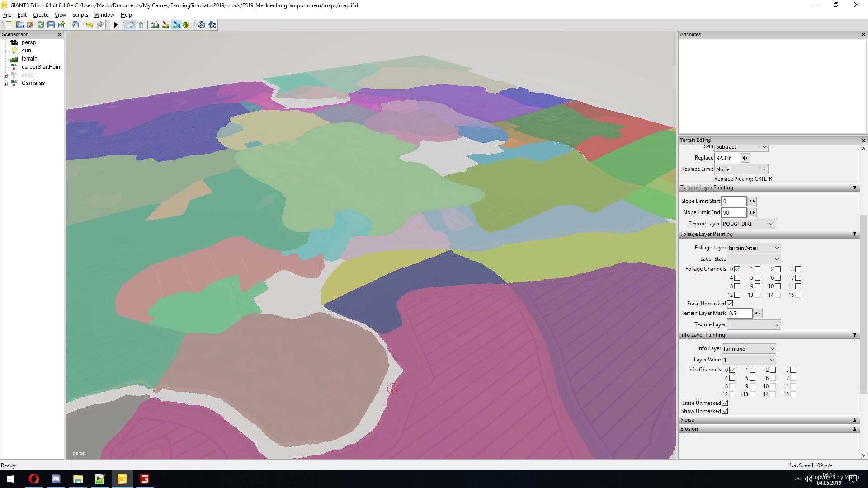Click the Save As icon with star
This screenshot has height=488, width=868.
(61, 25)
